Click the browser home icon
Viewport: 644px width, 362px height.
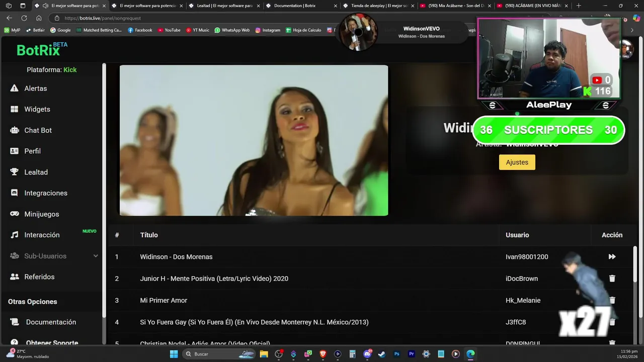pos(39,18)
